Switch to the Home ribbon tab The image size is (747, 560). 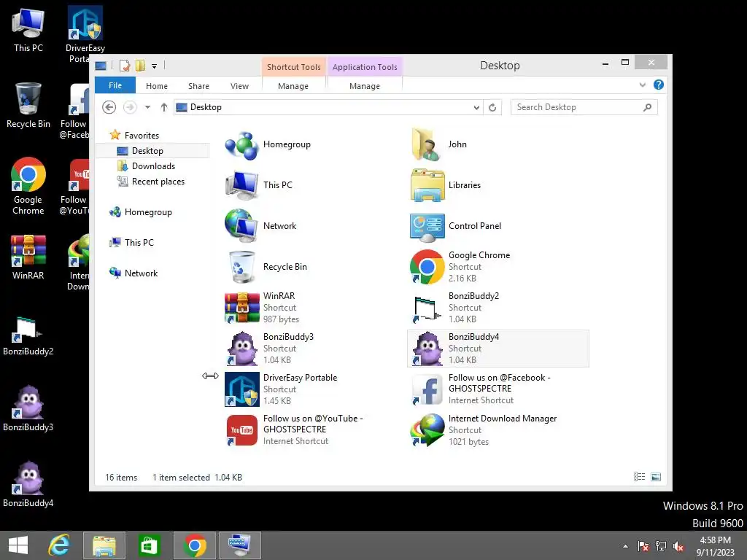[x=157, y=86]
